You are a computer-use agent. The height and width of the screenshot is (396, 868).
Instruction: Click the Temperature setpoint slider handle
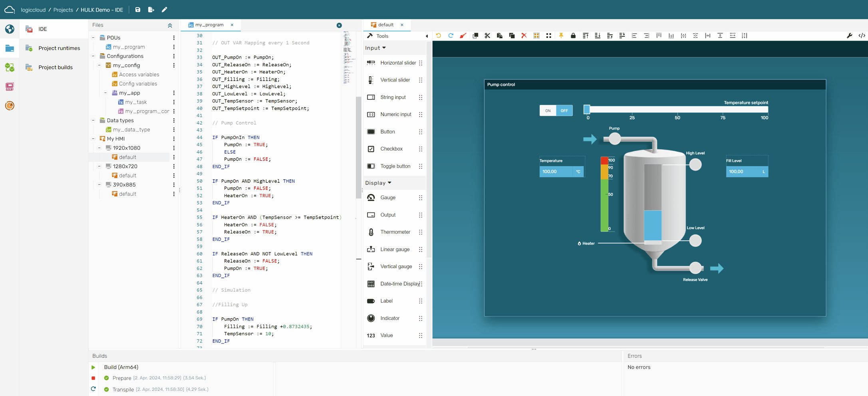point(587,109)
